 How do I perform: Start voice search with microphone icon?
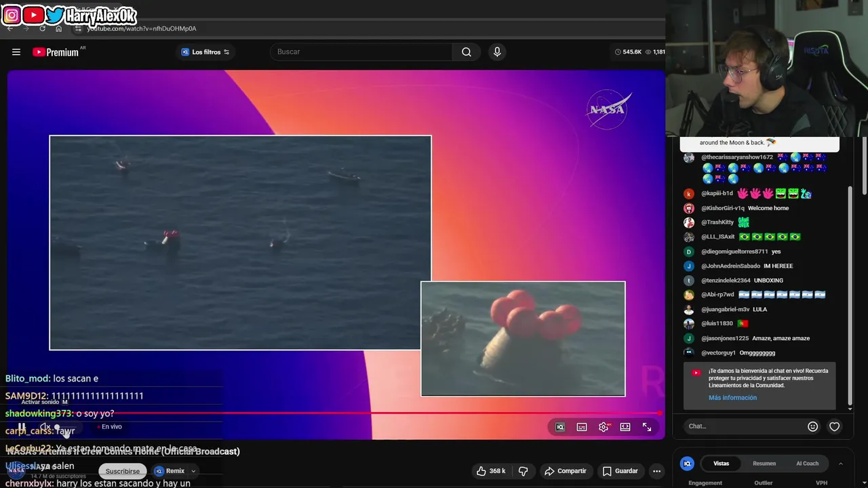[497, 52]
